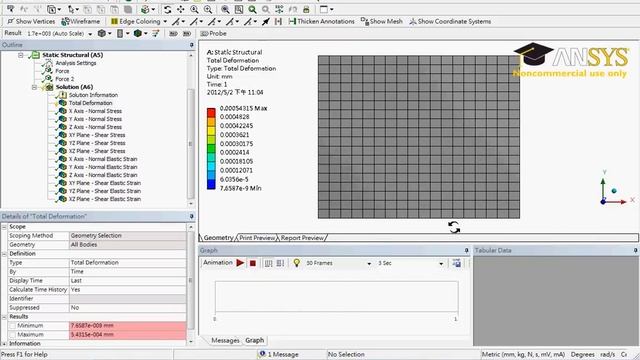Click the first min/max probe label icon
Screen dimensions: 640x360
[x=173, y=33]
